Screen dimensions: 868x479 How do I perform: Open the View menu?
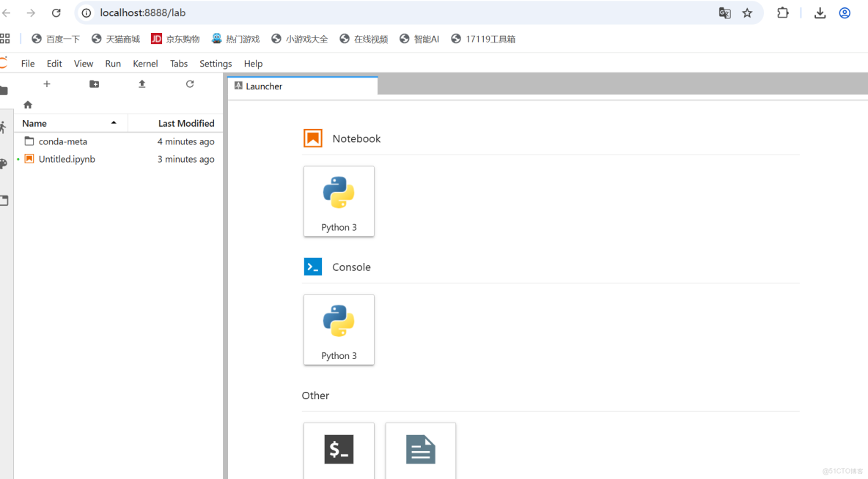point(84,64)
